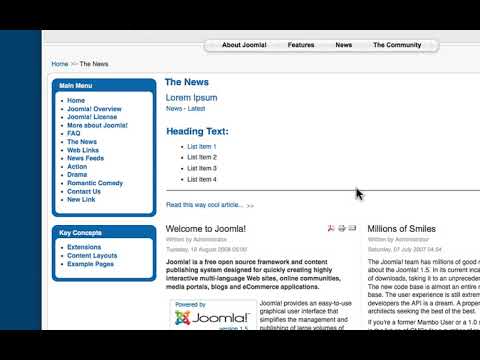Click the Heading Text: heading
Viewport: 480px width, 360px height.
197,131
